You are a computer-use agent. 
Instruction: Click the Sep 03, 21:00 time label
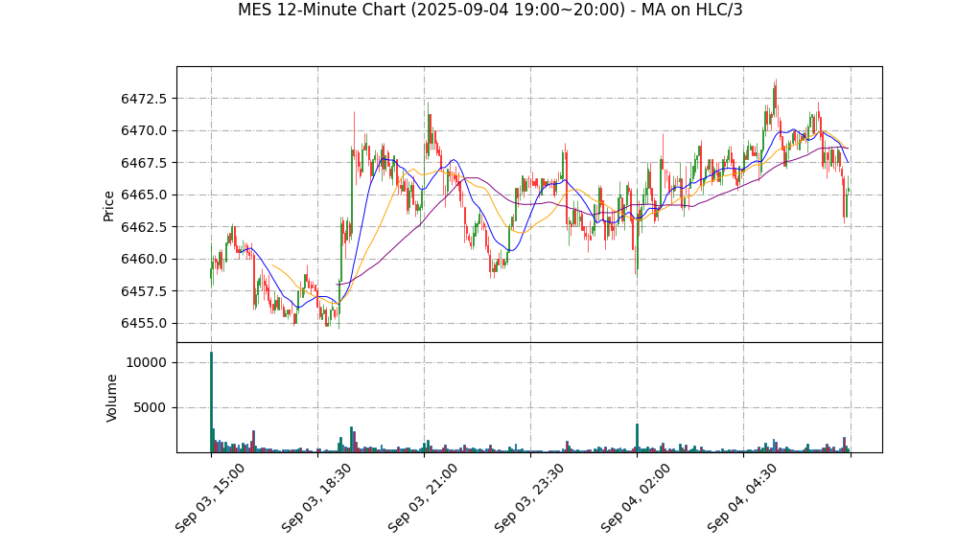tap(423, 498)
